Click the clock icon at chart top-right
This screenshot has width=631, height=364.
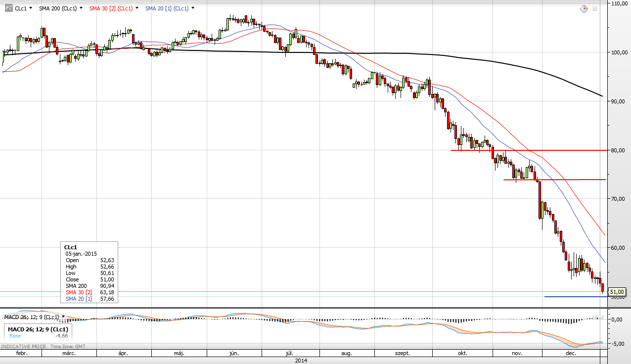click(x=584, y=8)
